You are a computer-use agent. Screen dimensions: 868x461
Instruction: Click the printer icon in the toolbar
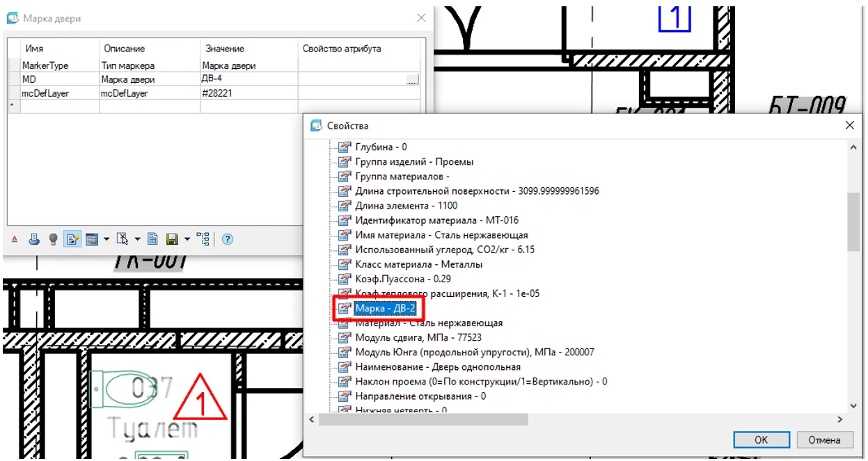point(34,239)
